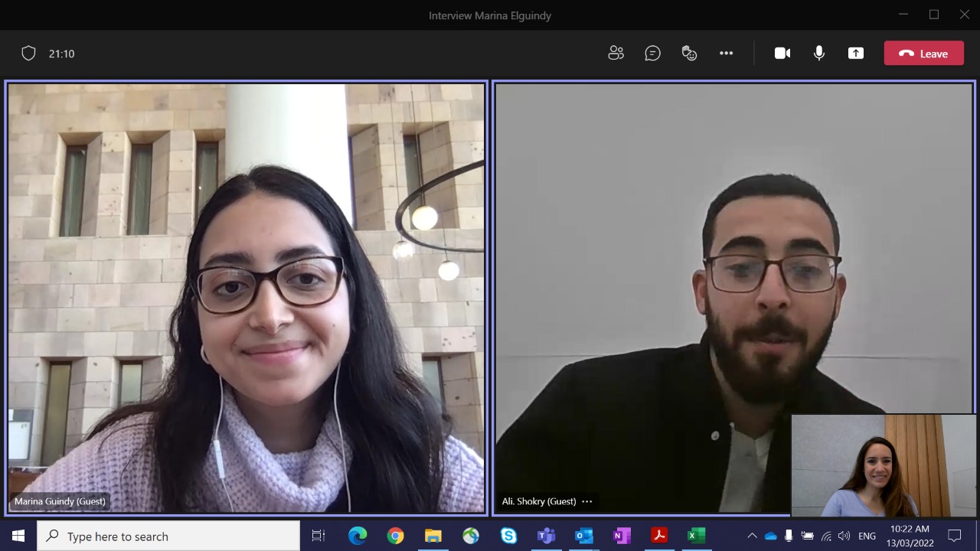Select Marina Guindy's video tile
This screenshot has width=980, height=551.
[x=246, y=298]
